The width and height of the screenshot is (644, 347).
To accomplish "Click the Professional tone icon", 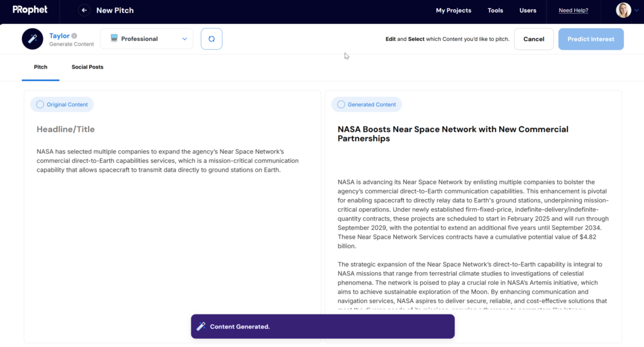I will click(114, 38).
